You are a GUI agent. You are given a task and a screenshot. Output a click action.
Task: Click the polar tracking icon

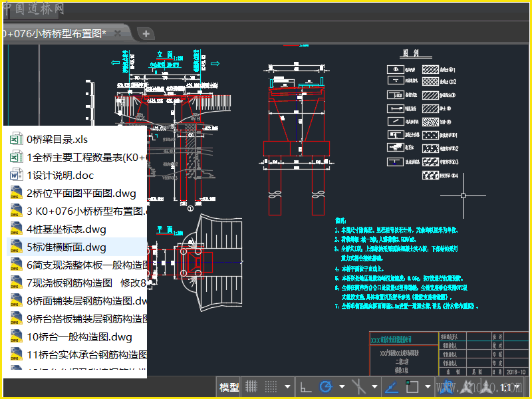point(326,386)
